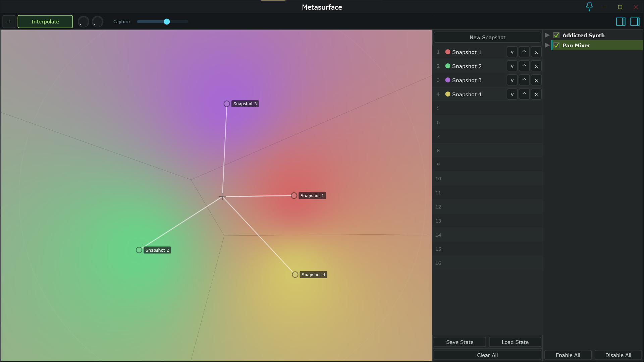Minimize the Metasurface window
This screenshot has height=362, width=644.
(x=604, y=7)
